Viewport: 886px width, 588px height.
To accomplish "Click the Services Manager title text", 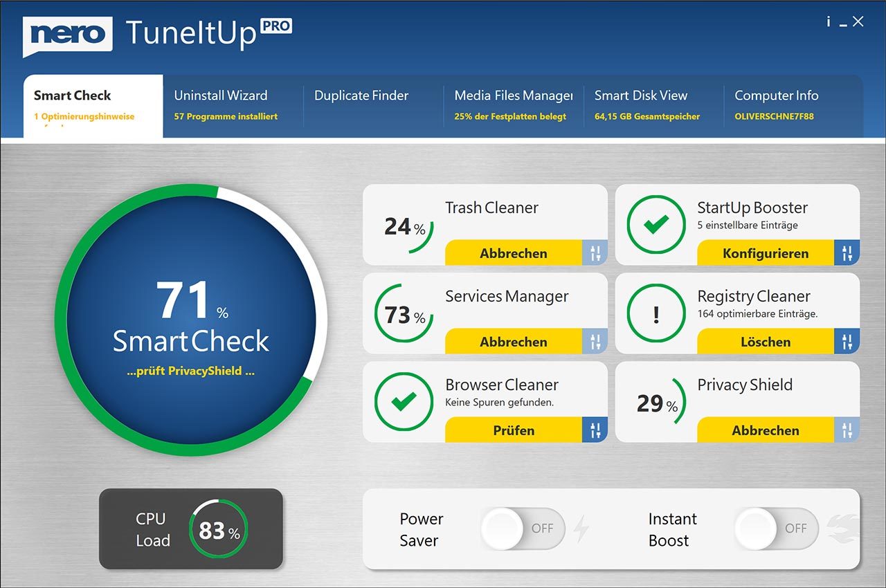I will pyautogui.click(x=507, y=296).
